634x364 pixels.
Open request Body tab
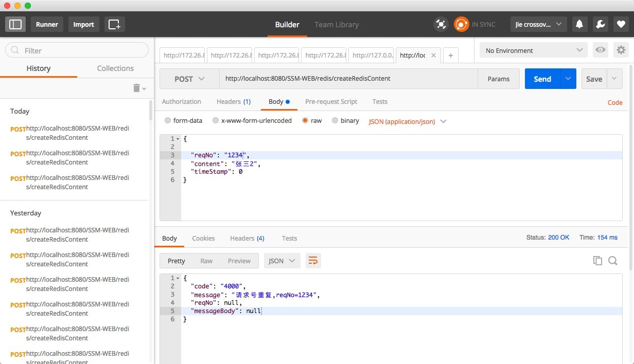click(x=279, y=102)
